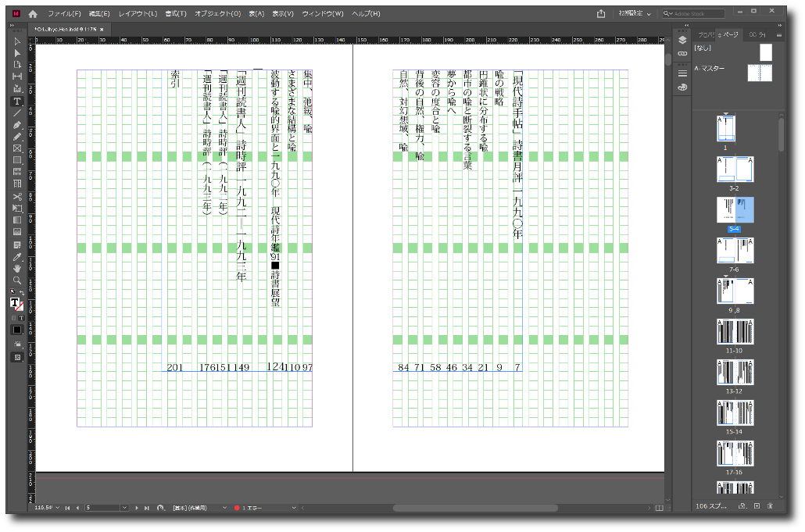Select the 7-6 spread thumbnail

click(735, 251)
